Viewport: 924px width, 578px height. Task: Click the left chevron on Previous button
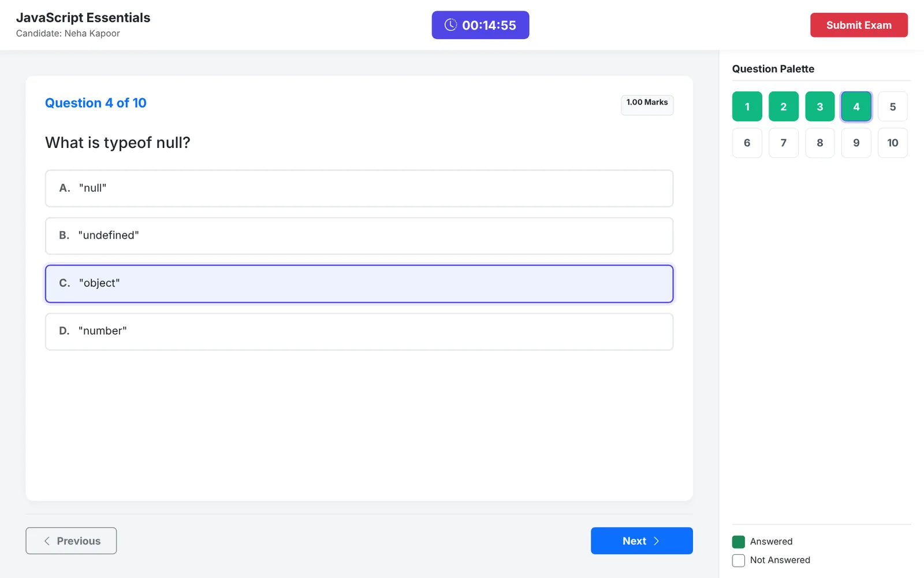pos(47,541)
